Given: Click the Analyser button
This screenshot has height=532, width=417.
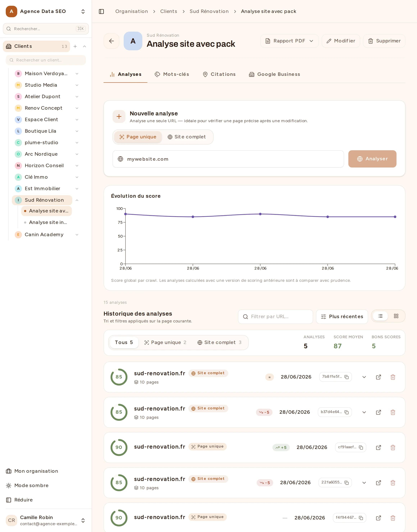Looking at the screenshot, I should (372, 159).
